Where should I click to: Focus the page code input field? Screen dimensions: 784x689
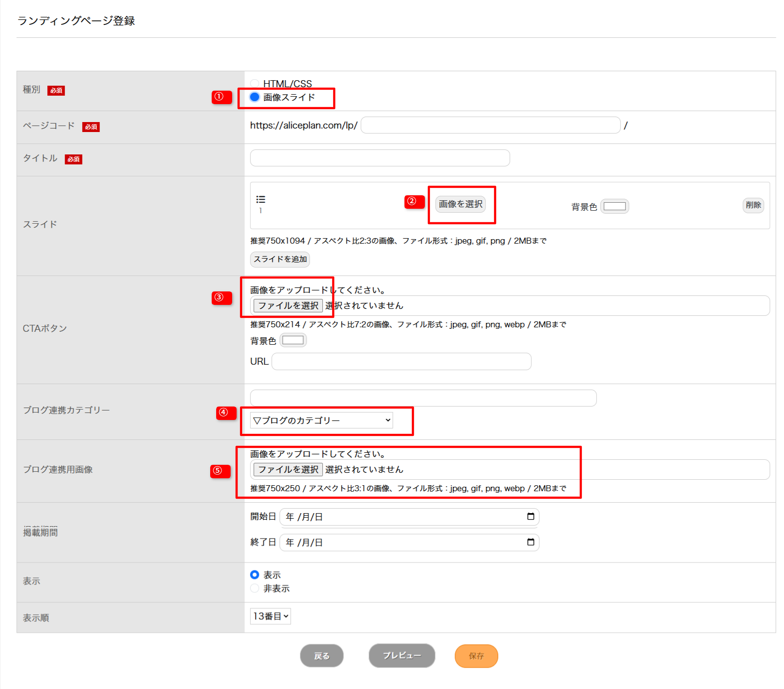490,126
